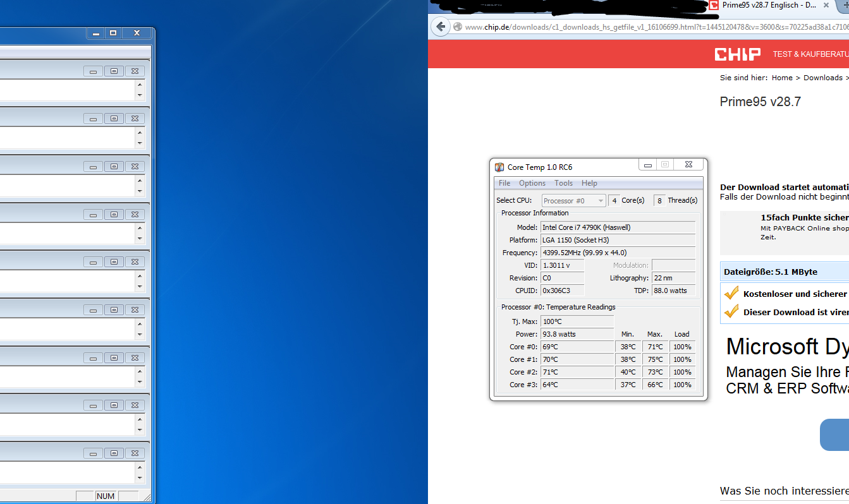Minimize the main Prime95 window
Viewport: 849px width, 504px height.
pos(95,33)
